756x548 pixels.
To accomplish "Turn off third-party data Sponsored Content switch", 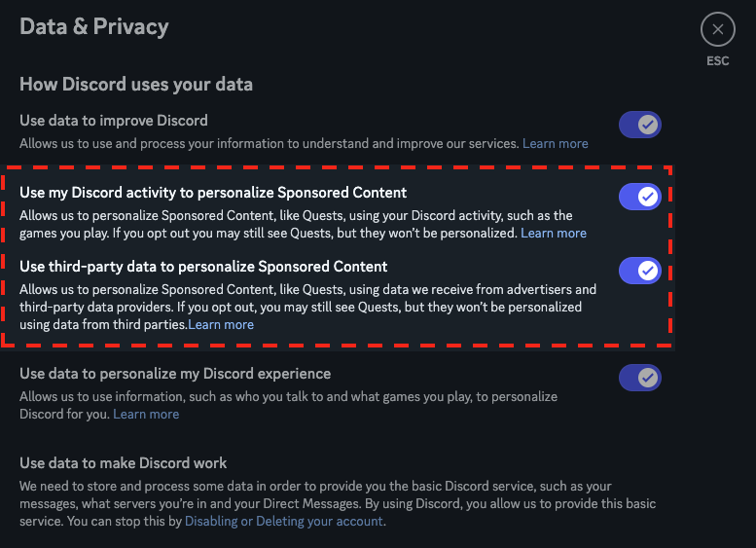I will [x=640, y=271].
